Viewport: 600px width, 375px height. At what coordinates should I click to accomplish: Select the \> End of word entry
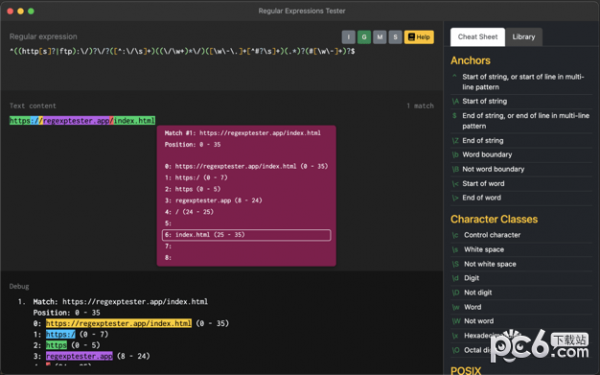[521, 198]
